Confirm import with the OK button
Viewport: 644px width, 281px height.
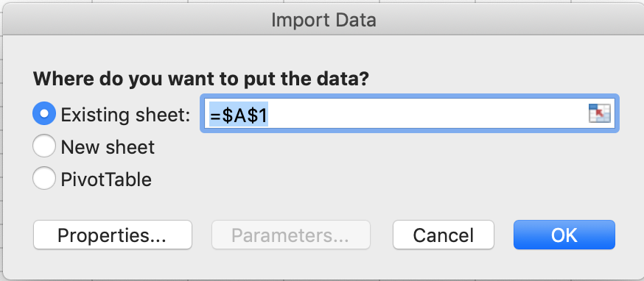tap(564, 235)
